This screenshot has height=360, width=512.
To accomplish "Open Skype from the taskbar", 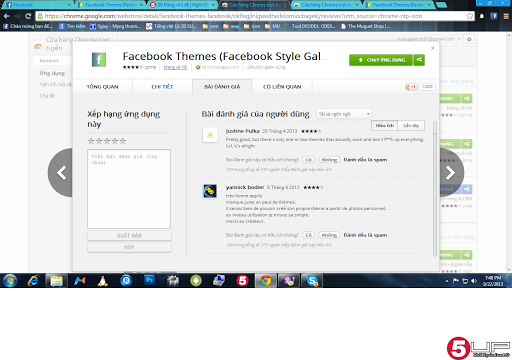I will tap(312, 281).
